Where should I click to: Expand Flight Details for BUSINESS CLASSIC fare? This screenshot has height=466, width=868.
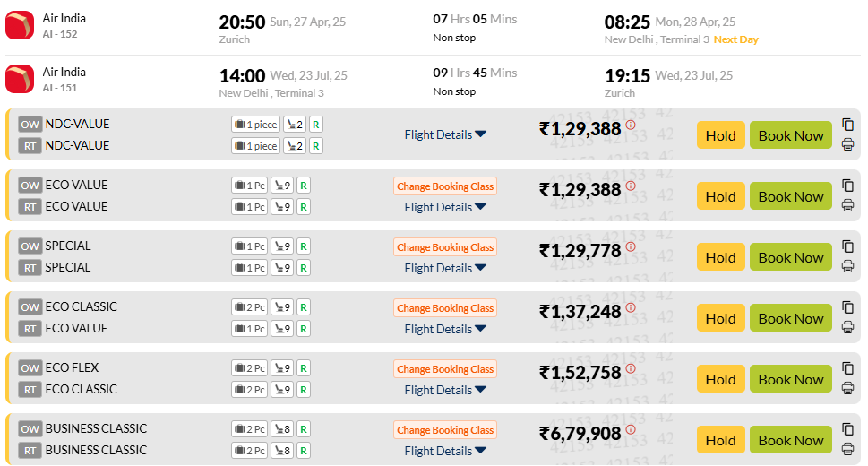(x=445, y=451)
